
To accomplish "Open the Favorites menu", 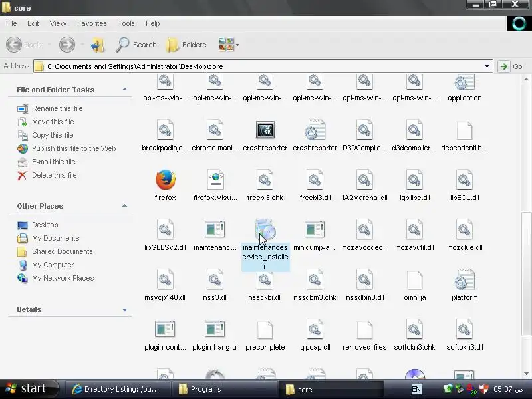I will [92, 23].
